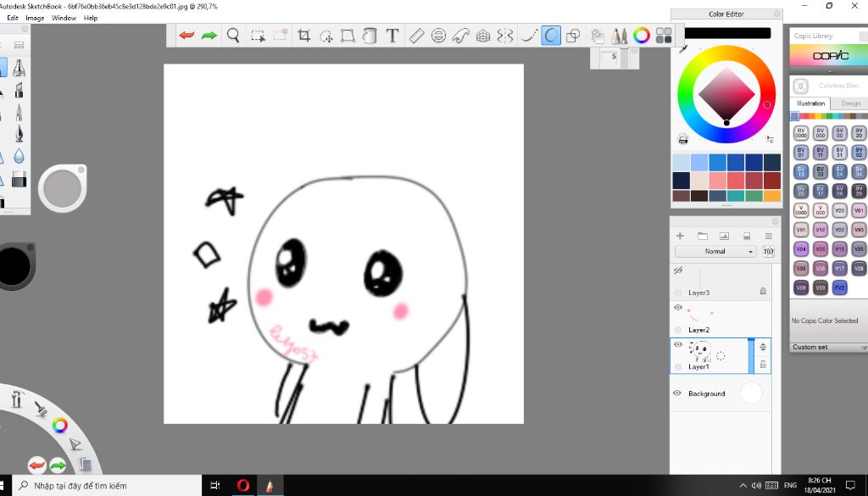The width and height of the screenshot is (868, 496).
Task: Show hidden Layer3 via eye icon
Action: (x=678, y=270)
